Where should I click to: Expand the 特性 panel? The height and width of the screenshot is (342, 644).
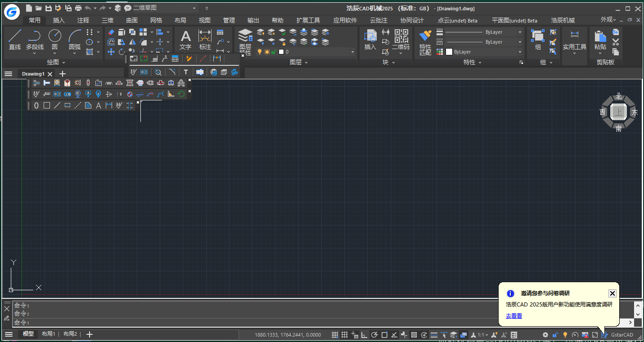point(473,62)
